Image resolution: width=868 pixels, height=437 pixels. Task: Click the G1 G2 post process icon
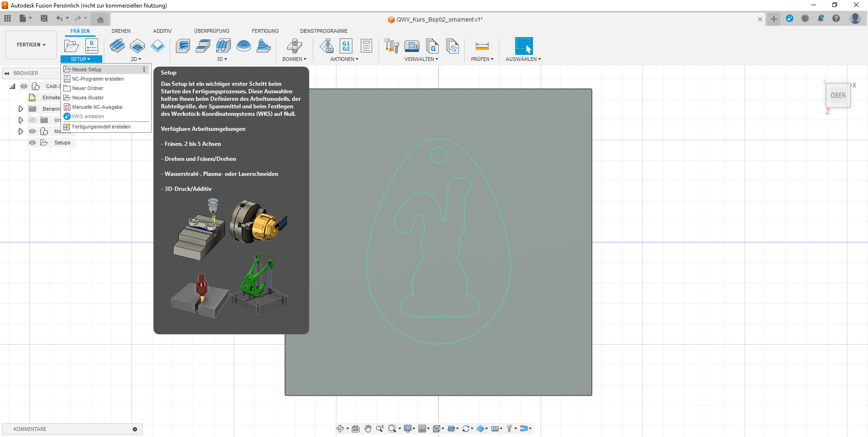click(346, 46)
